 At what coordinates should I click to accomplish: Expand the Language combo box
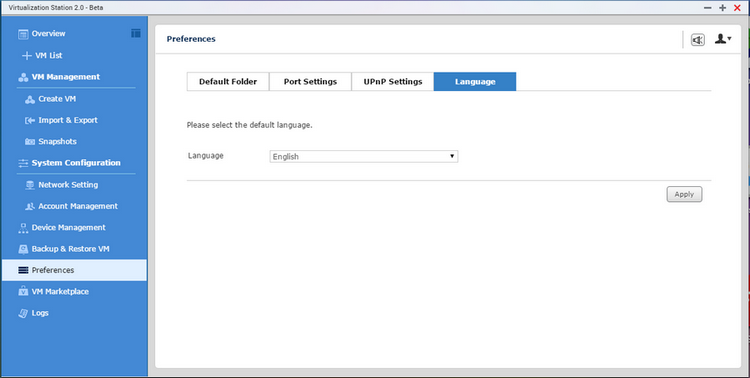(x=364, y=156)
